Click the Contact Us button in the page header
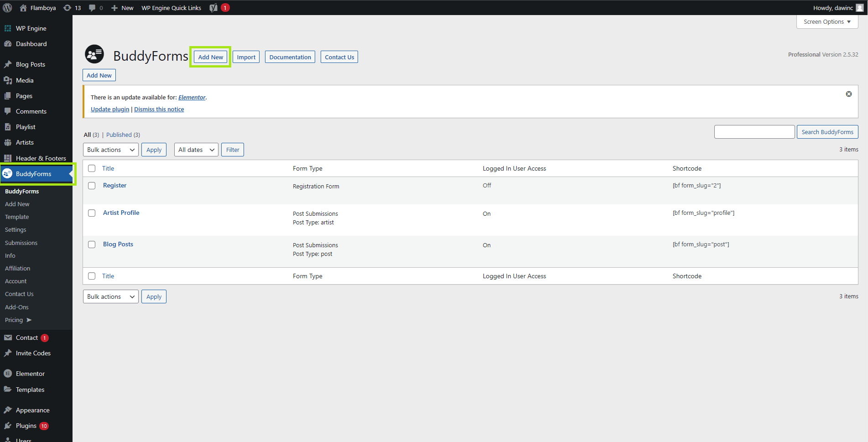Image resolution: width=868 pixels, height=442 pixels. point(339,57)
